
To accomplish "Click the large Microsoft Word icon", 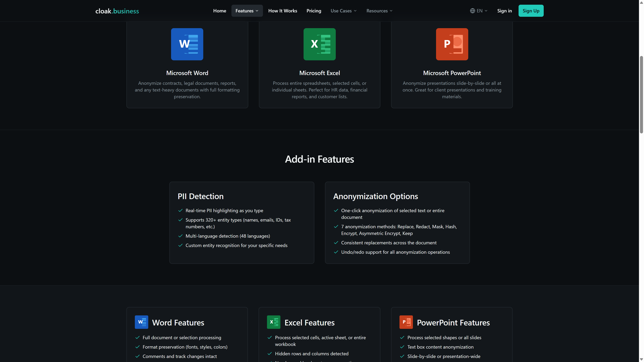I will coord(187,44).
